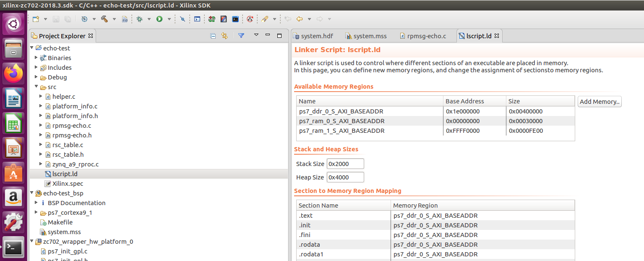Click the Section Name column header
The image size is (644, 261).
[x=344, y=206]
